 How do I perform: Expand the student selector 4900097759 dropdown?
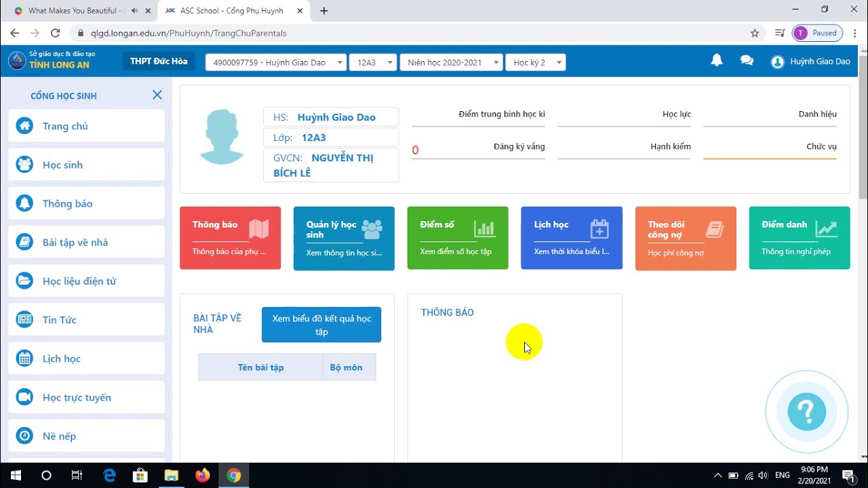point(276,62)
